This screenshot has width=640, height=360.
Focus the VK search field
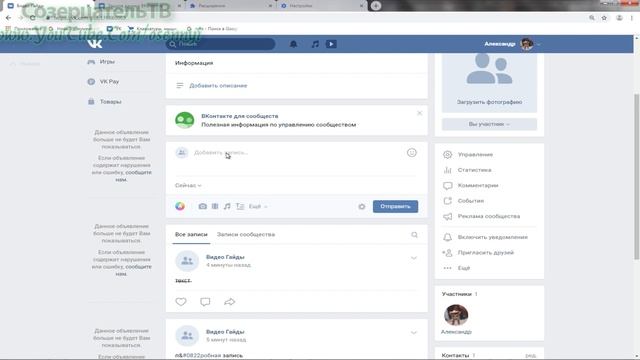point(220,44)
